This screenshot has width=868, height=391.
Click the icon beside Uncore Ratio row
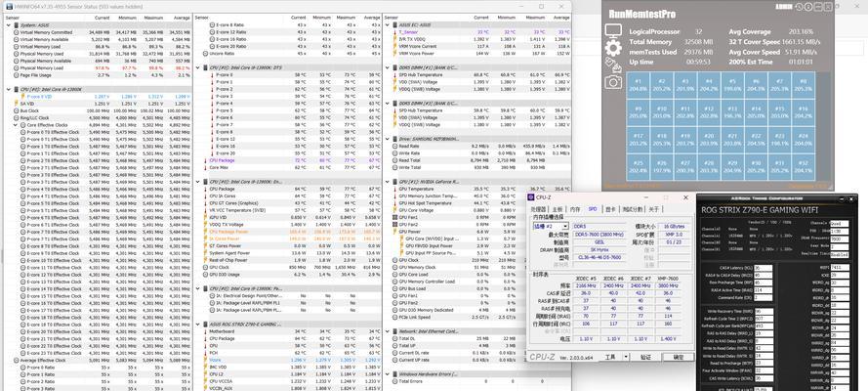tap(206, 54)
